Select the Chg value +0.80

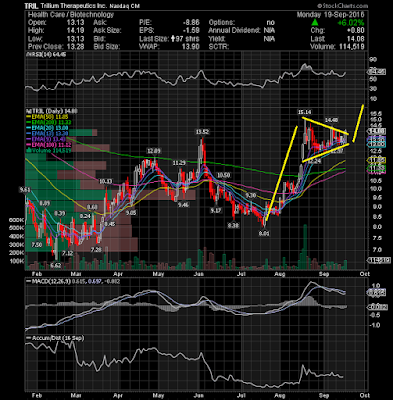(354, 31)
